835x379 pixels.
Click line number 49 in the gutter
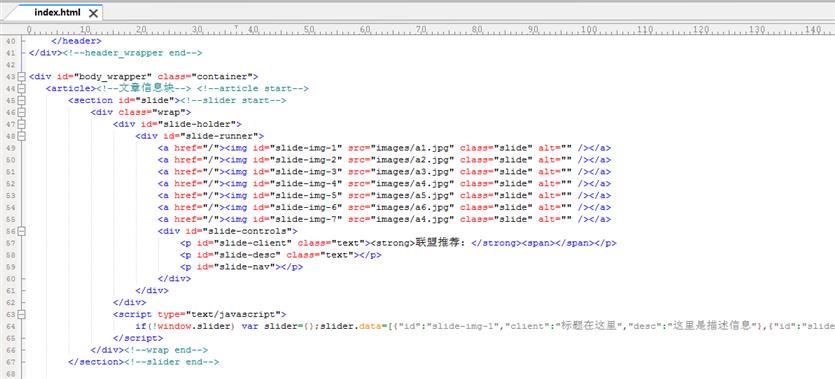pos(11,148)
